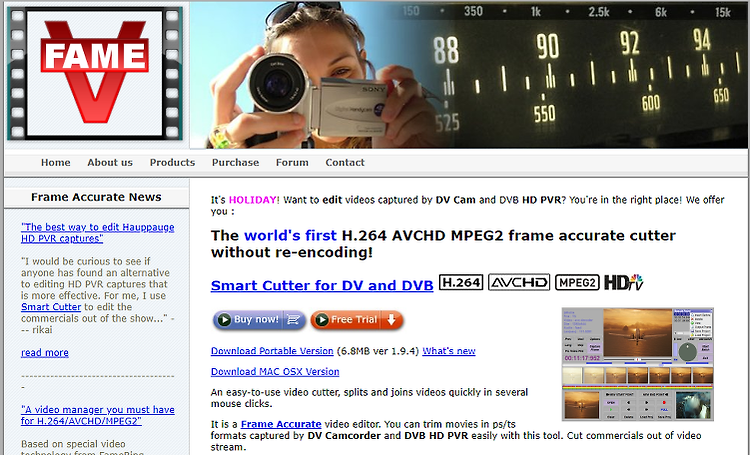The height and width of the screenshot is (455, 750).
Task: Go to the About us page
Action: click(x=110, y=163)
